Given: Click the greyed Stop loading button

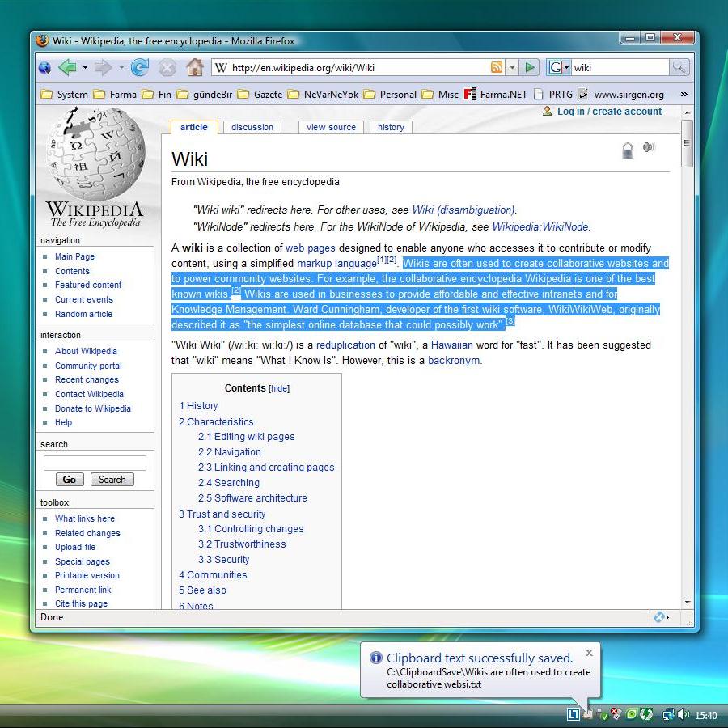Looking at the screenshot, I should 167,68.
